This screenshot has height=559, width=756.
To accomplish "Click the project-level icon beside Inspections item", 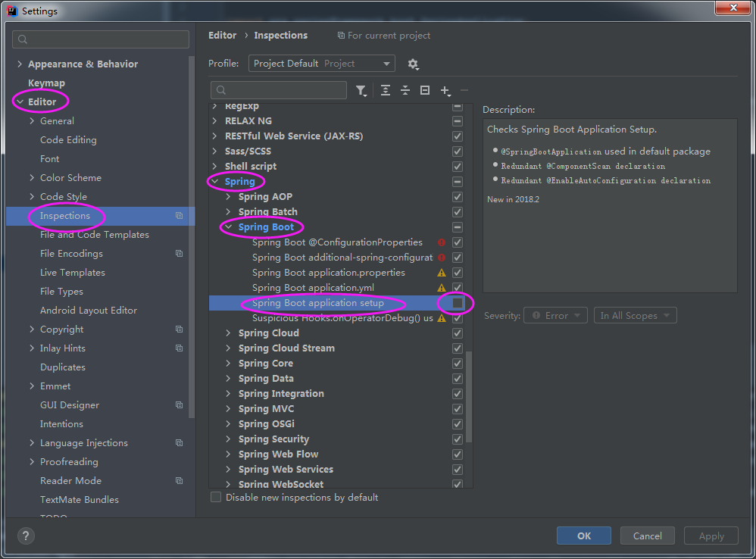I will click(x=179, y=215).
